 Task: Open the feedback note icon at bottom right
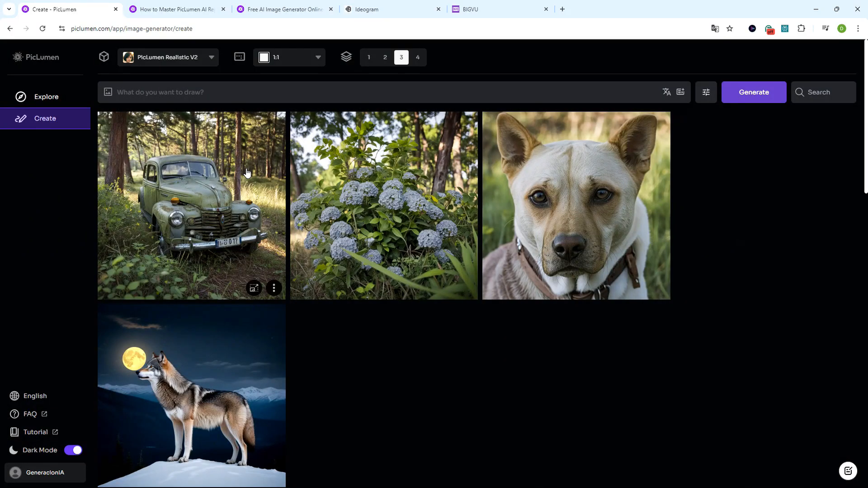(x=848, y=471)
